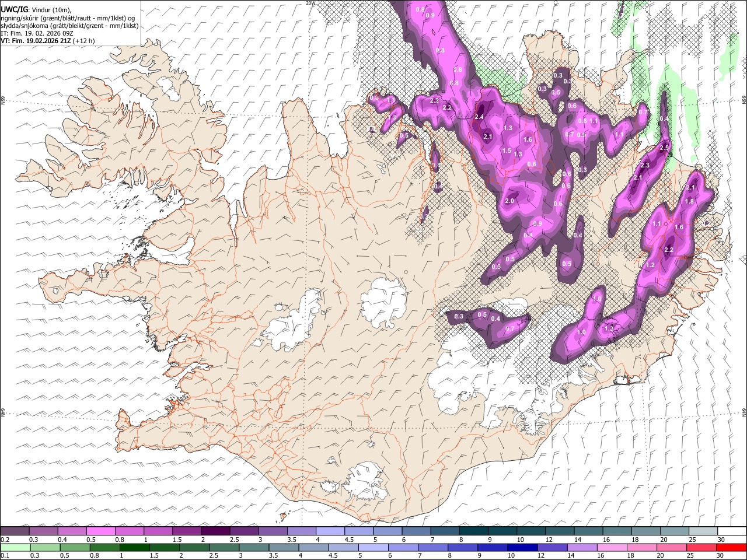Click top legend swatch between 1.5 and 2

[186, 531]
